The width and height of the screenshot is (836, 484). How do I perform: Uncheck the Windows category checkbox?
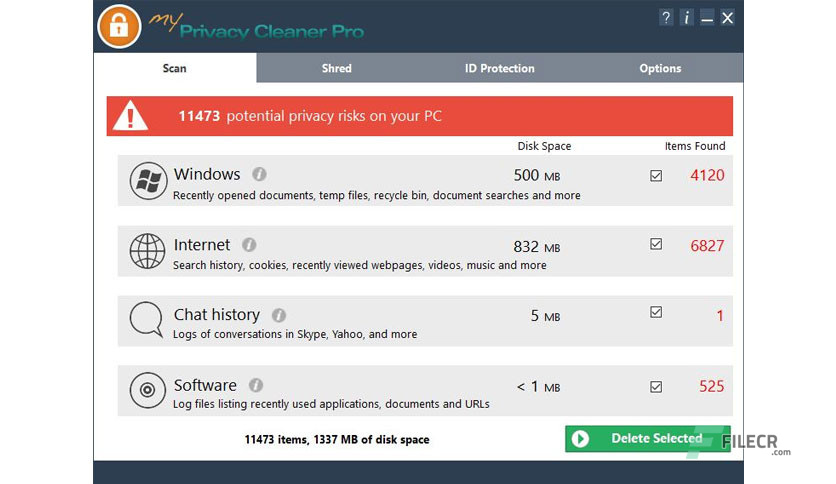point(656,175)
